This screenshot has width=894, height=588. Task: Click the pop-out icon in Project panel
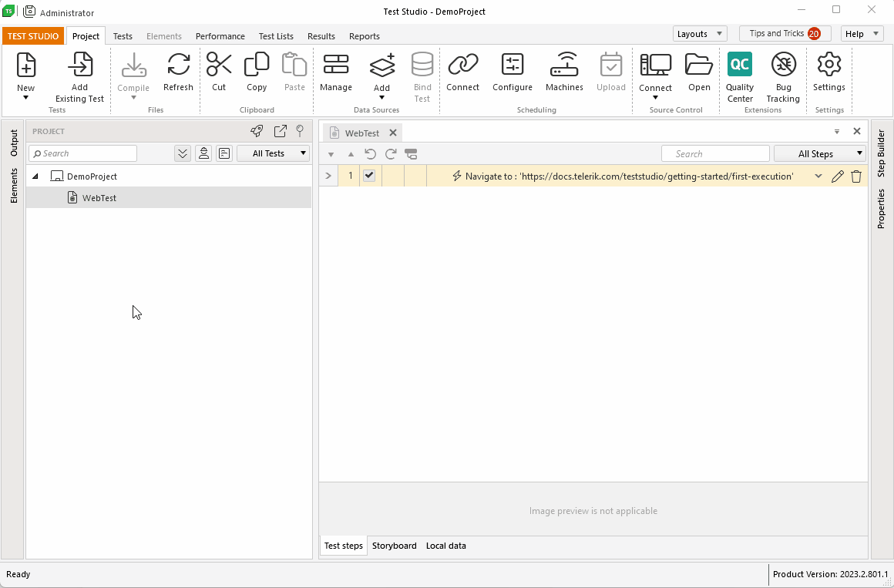point(280,131)
